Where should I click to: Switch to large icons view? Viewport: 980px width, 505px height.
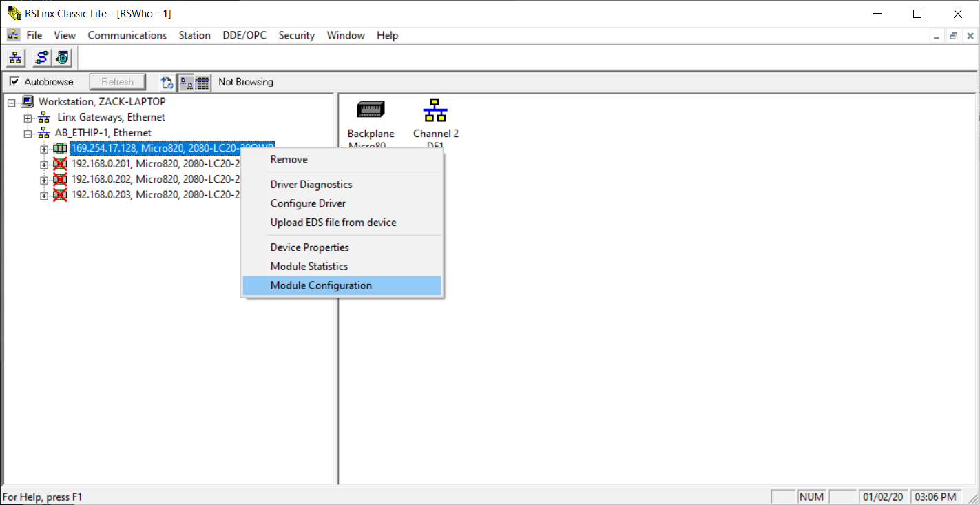click(186, 83)
